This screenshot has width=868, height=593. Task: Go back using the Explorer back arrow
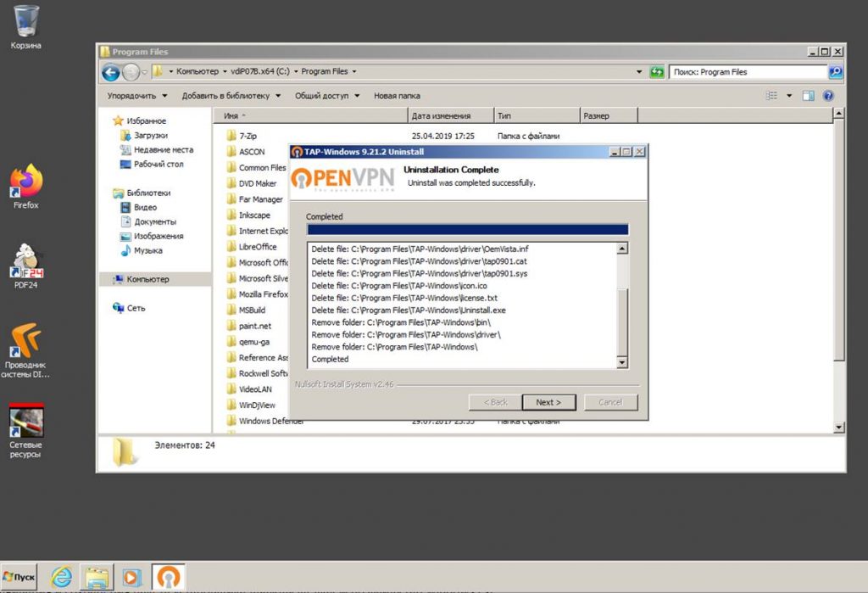[111, 72]
